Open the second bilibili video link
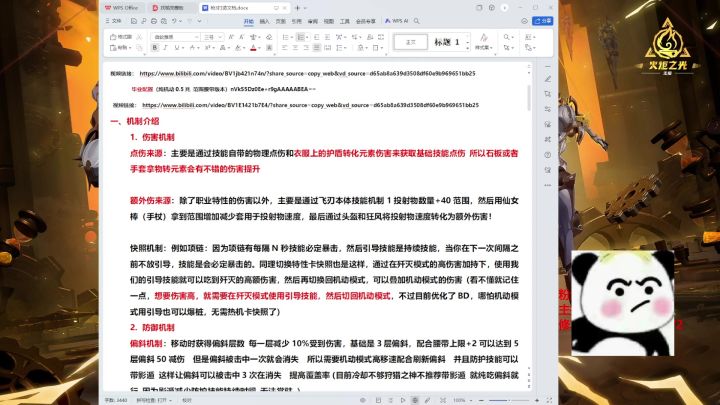The image size is (720, 405). point(310,105)
